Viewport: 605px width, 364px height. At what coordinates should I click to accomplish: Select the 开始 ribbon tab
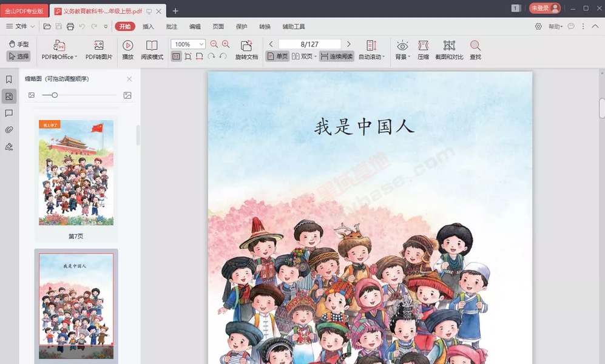click(125, 26)
